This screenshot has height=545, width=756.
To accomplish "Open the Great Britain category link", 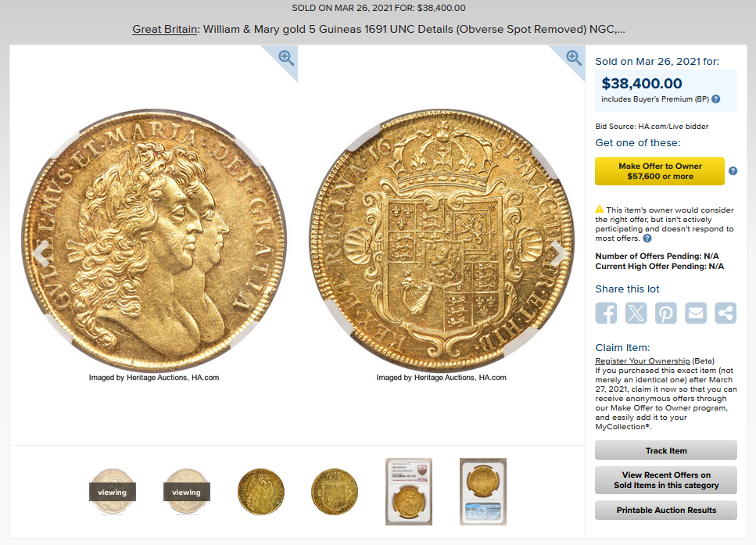I will (164, 29).
